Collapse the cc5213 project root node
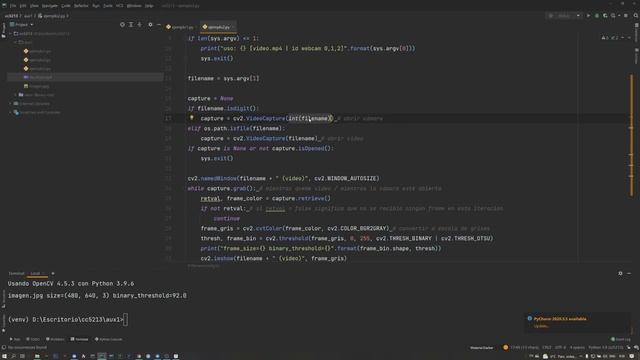This screenshot has width=640, height=360. pos(11,33)
